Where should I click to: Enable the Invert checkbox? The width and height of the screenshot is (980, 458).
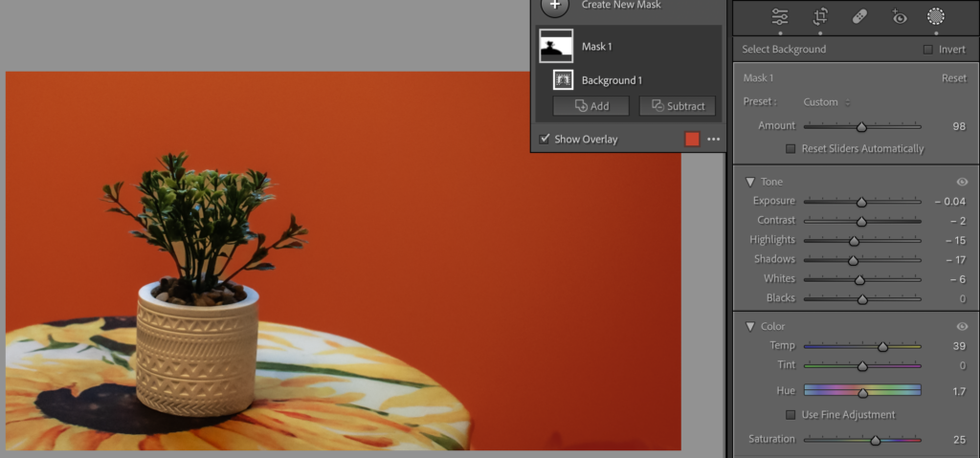pos(928,50)
